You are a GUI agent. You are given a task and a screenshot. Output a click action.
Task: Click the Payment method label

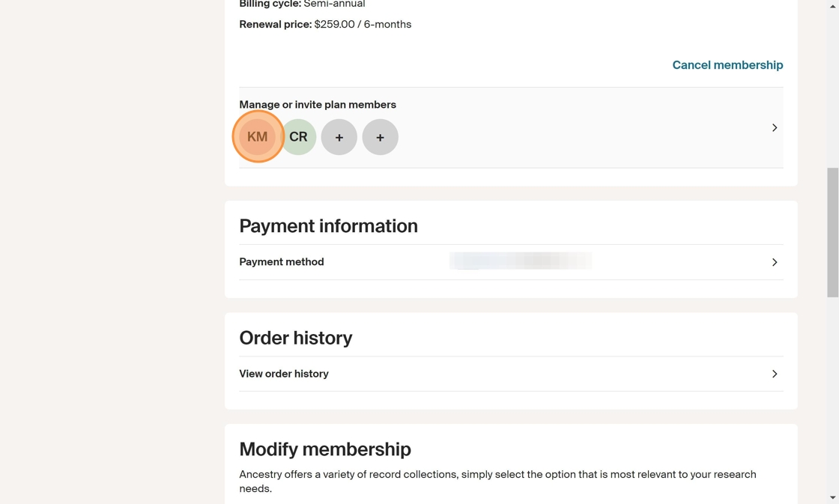pos(282,262)
